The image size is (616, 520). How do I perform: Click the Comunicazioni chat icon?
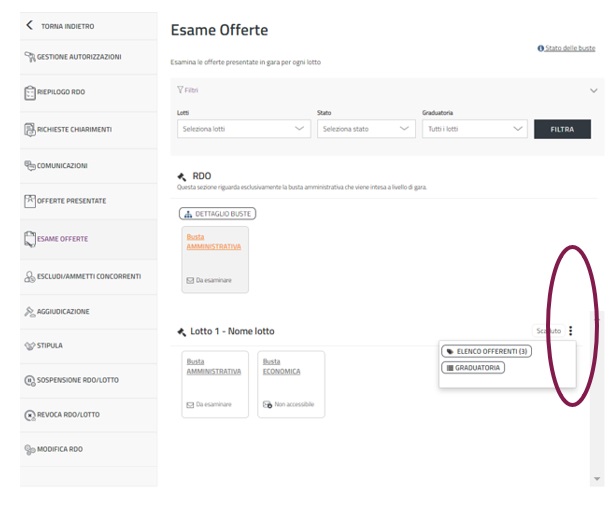click(29, 165)
